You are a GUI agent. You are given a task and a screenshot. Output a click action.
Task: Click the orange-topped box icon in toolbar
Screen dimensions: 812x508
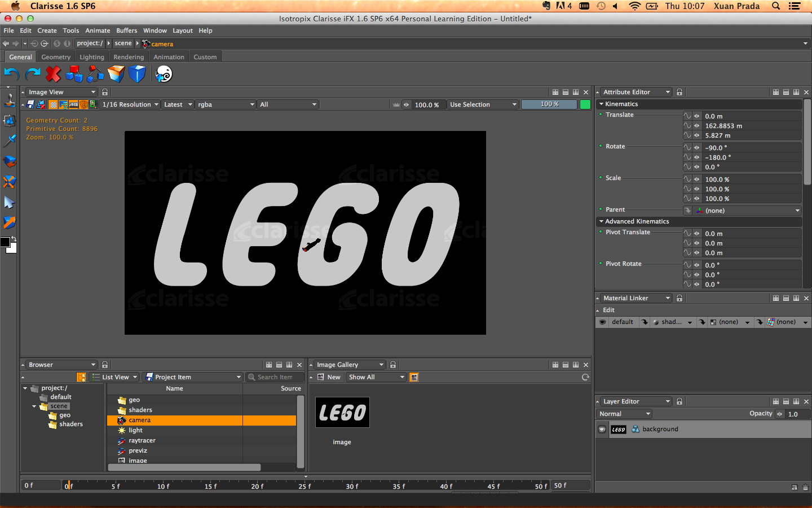tap(116, 74)
